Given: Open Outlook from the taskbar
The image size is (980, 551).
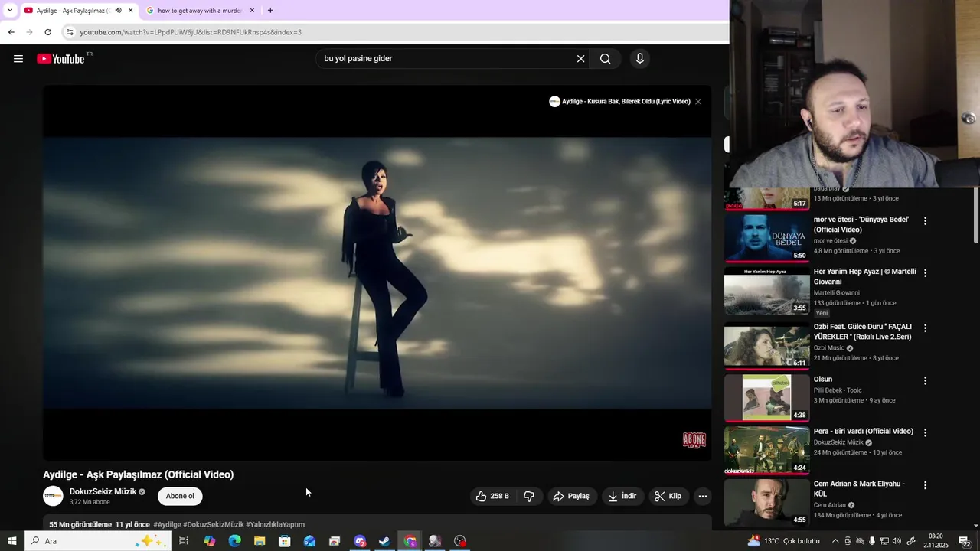Looking at the screenshot, I should click(309, 541).
